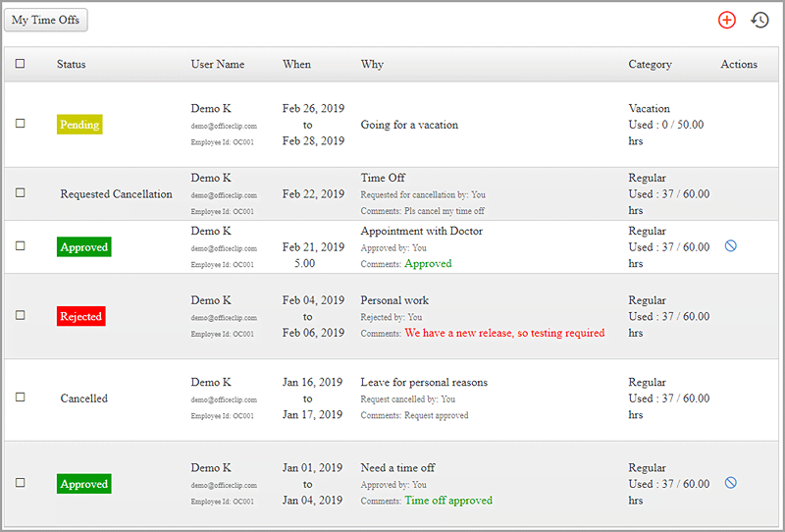
Task: Check the Cancelled leave row checkbox
Action: click(x=21, y=398)
